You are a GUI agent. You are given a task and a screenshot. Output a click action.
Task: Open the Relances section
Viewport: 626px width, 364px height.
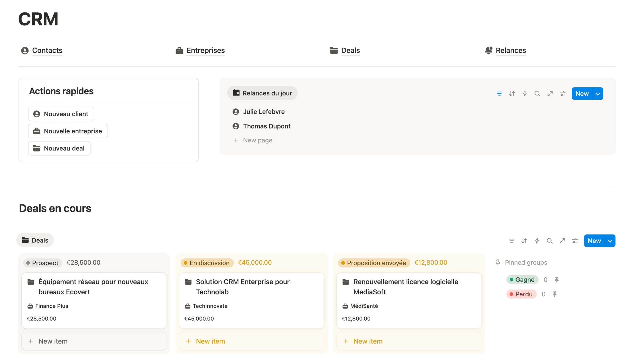click(511, 50)
